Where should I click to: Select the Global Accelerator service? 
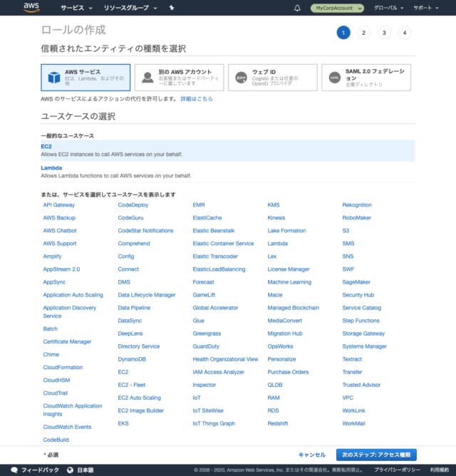coord(215,308)
